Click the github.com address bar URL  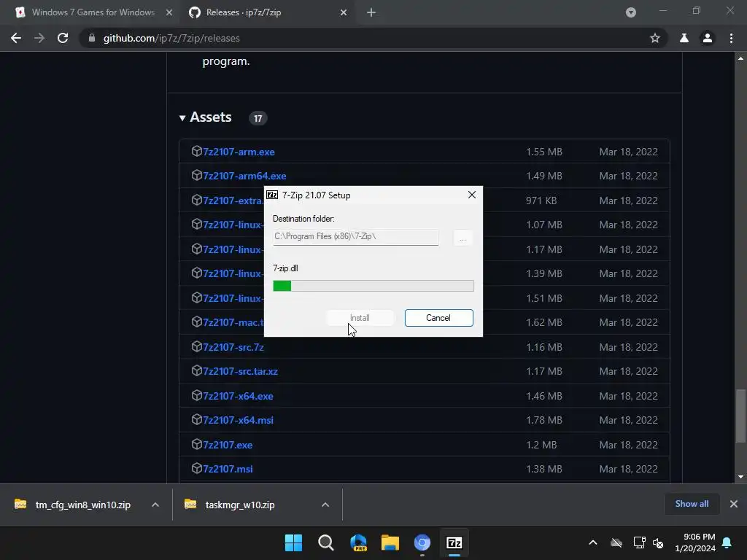tap(171, 38)
